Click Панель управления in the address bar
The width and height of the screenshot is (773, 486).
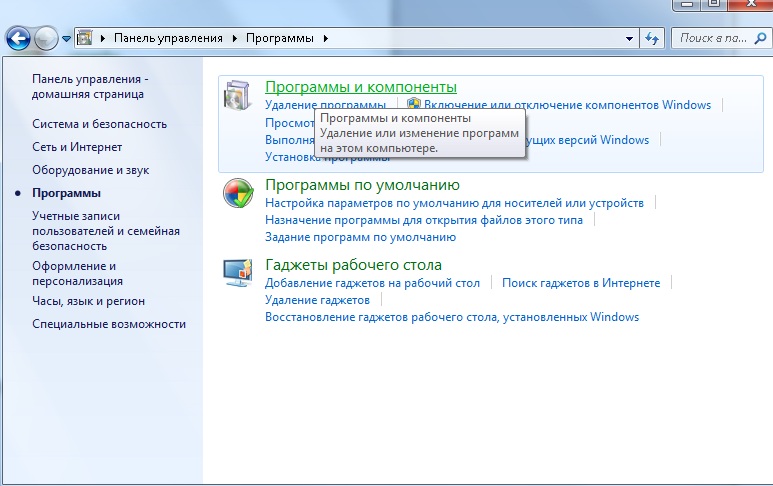[x=168, y=38]
